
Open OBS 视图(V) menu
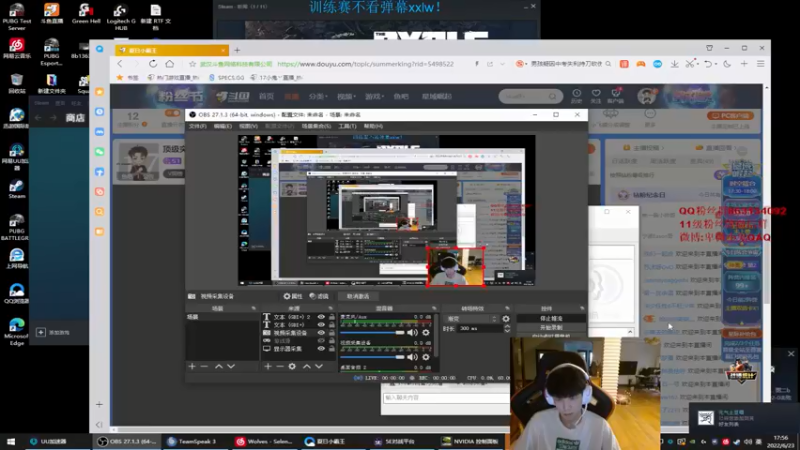pos(248,126)
